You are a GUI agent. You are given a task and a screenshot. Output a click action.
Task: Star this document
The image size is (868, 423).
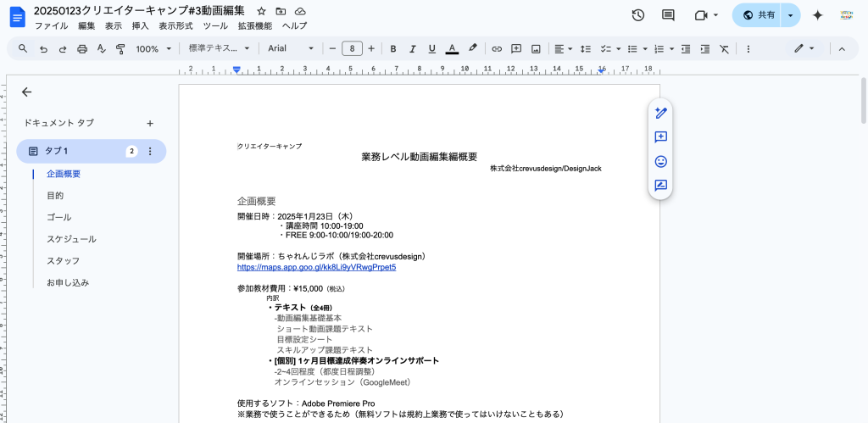[261, 11]
